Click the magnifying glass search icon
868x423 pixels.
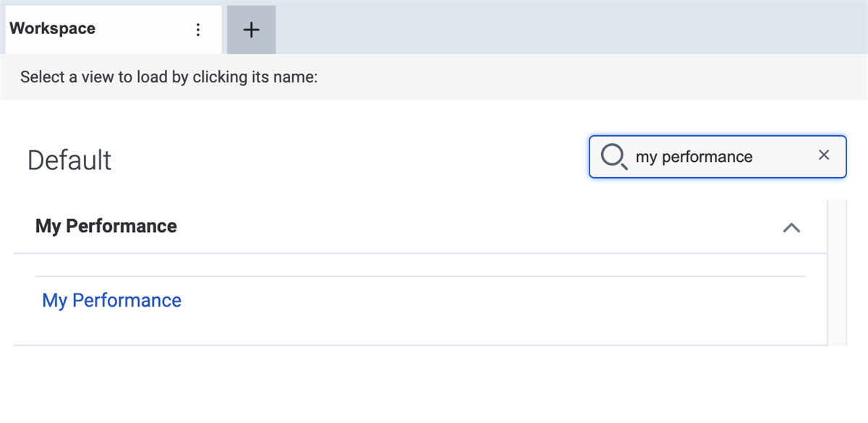click(613, 156)
